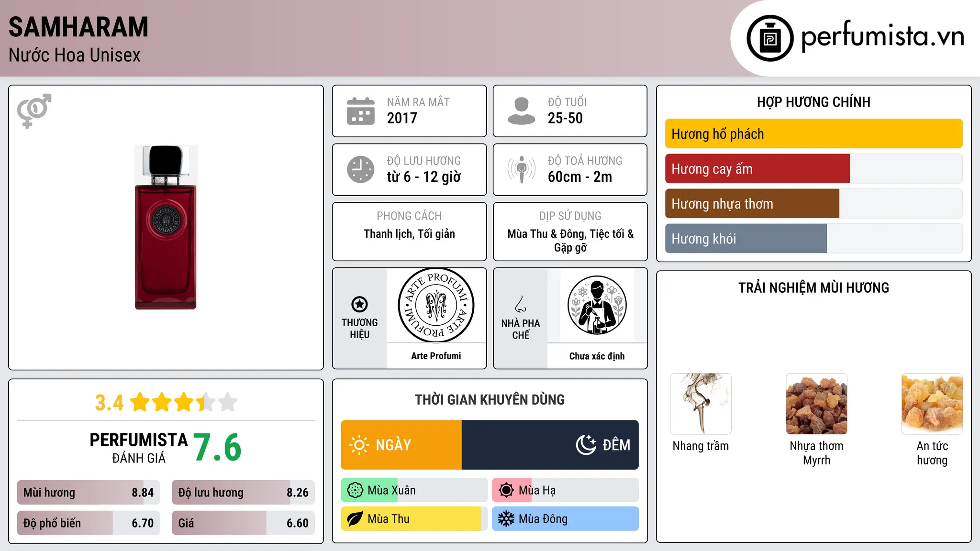Click the từ 6 - 12 giờ longevity value

(x=423, y=177)
